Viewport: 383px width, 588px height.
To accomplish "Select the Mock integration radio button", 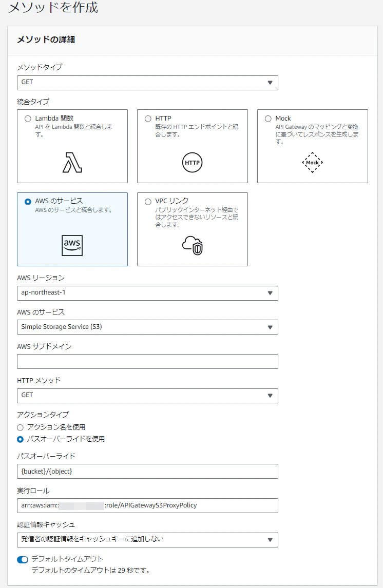I will [268, 119].
